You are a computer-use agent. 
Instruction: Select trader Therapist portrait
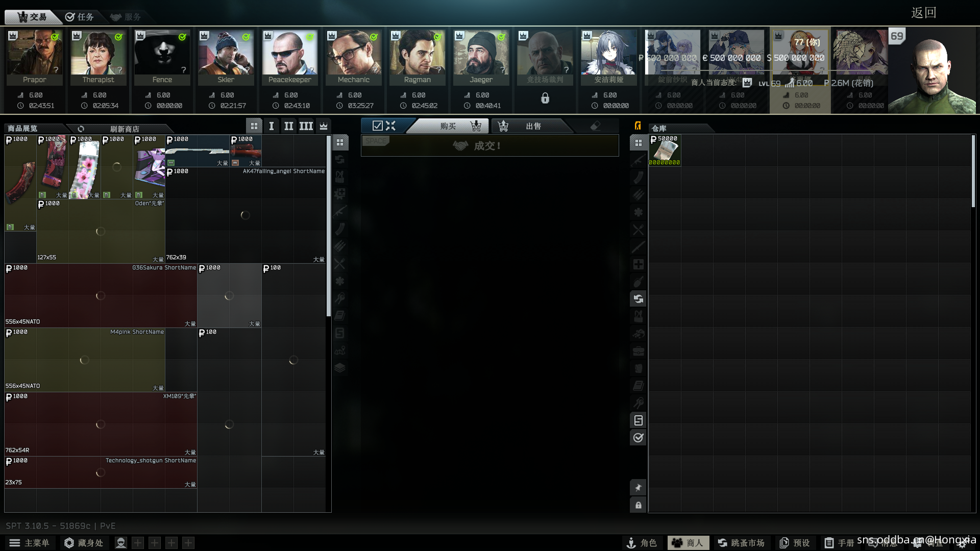(x=99, y=57)
